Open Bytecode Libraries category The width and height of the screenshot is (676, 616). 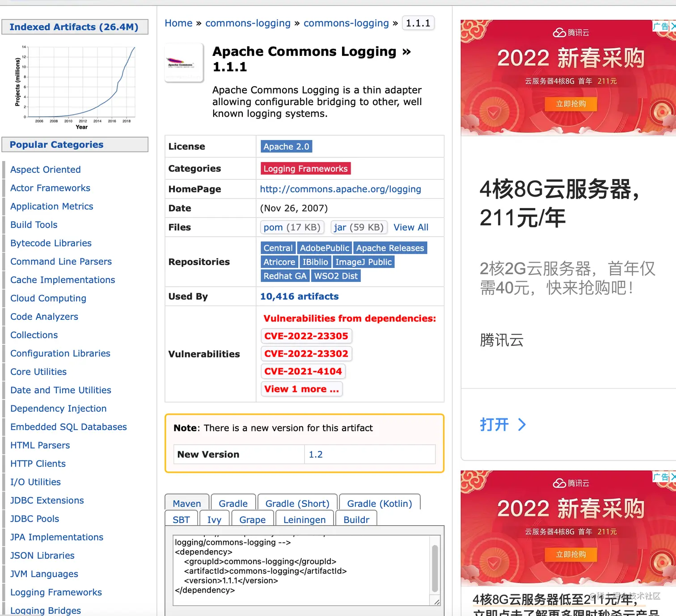point(51,243)
